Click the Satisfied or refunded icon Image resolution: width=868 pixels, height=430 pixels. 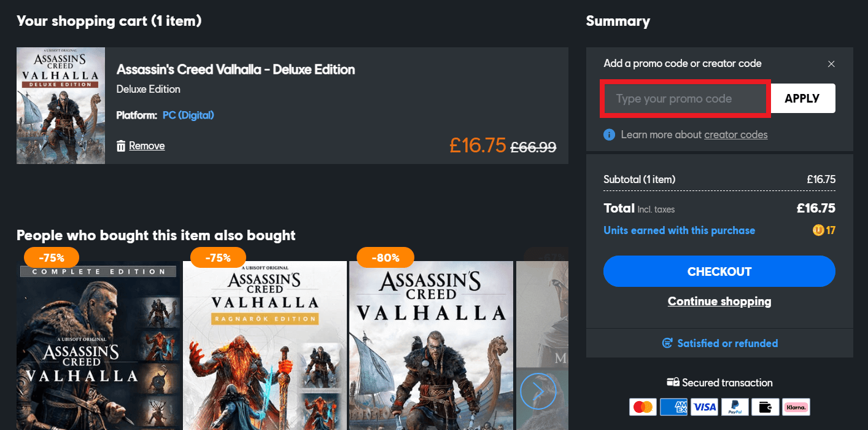pyautogui.click(x=667, y=343)
